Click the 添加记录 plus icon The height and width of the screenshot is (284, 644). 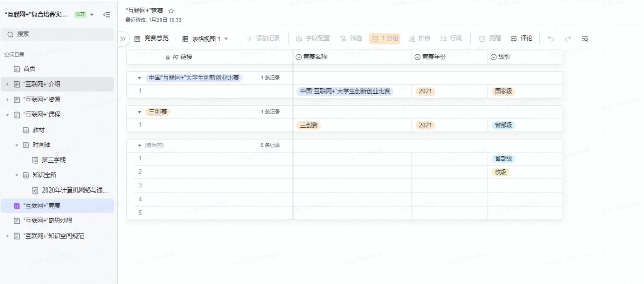tap(249, 39)
